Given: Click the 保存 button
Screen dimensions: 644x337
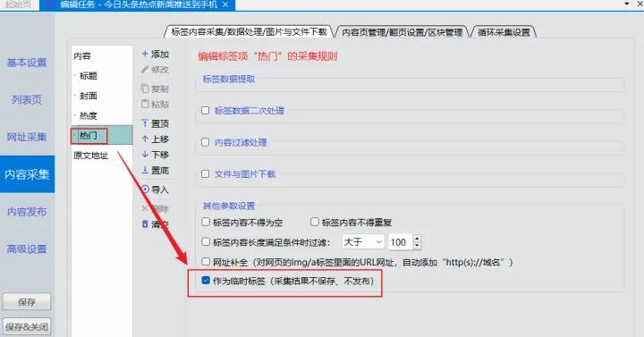Looking at the screenshot, I should (x=27, y=302).
